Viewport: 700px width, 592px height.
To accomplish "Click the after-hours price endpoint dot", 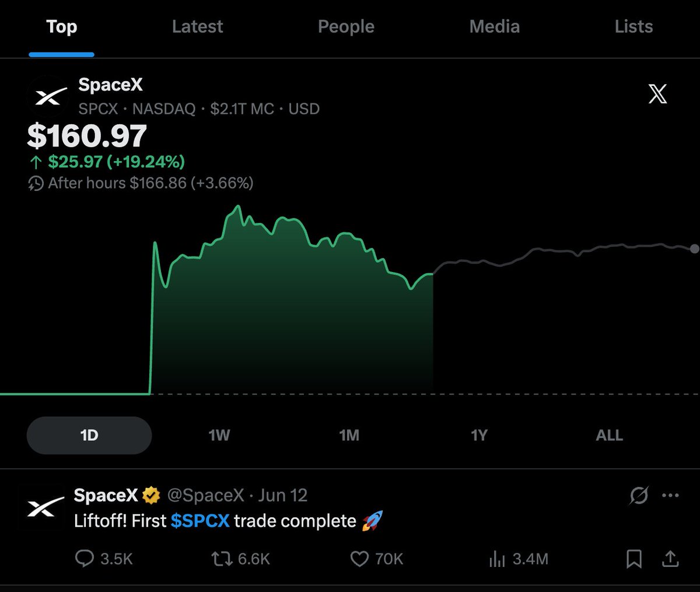I will coord(694,249).
